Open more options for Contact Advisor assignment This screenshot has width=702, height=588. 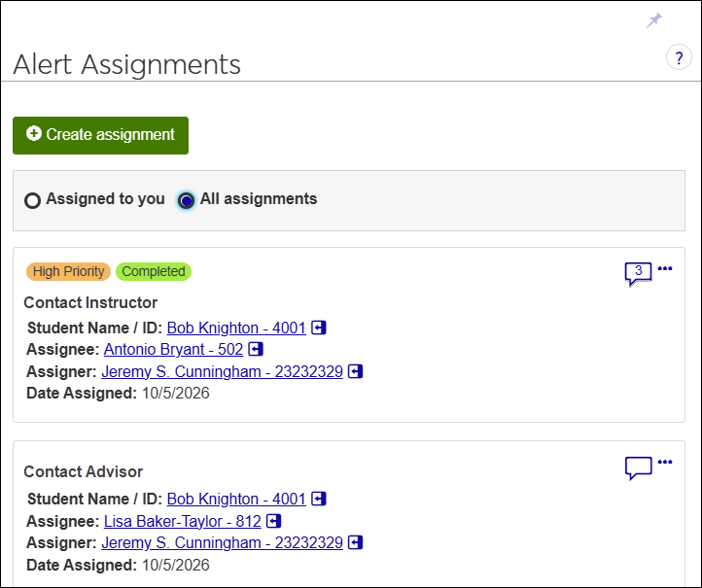click(665, 462)
